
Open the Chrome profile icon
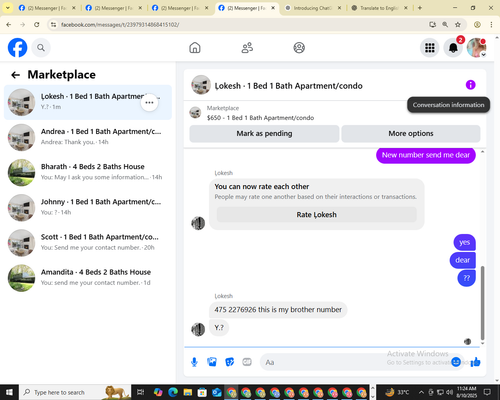point(477,24)
